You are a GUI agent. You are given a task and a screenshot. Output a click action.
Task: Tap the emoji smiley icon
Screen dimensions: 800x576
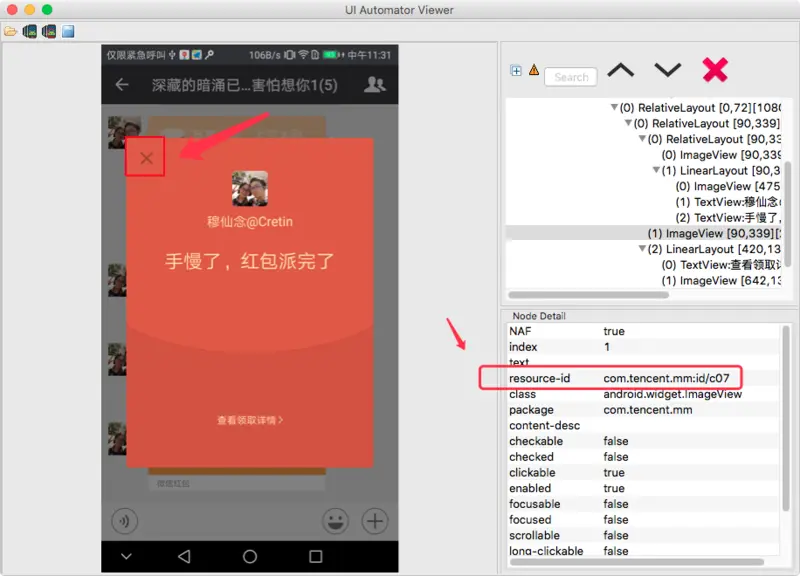(335, 521)
